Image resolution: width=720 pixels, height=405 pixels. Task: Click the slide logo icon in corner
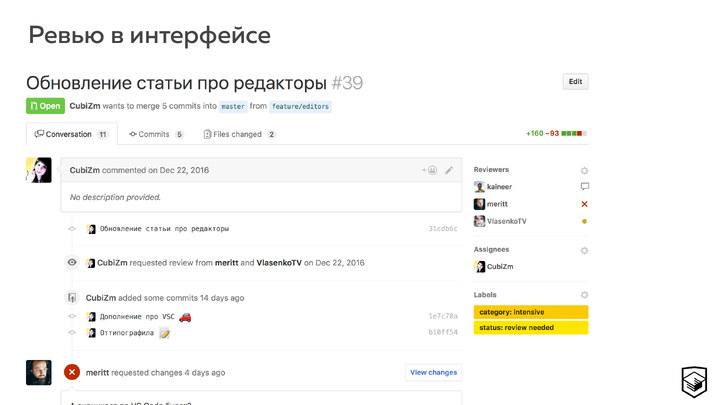(x=694, y=382)
